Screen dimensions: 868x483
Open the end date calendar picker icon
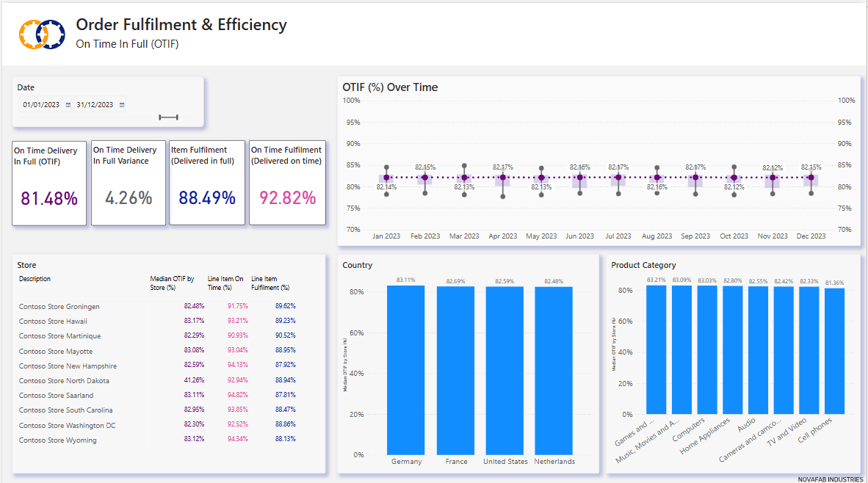click(x=122, y=105)
